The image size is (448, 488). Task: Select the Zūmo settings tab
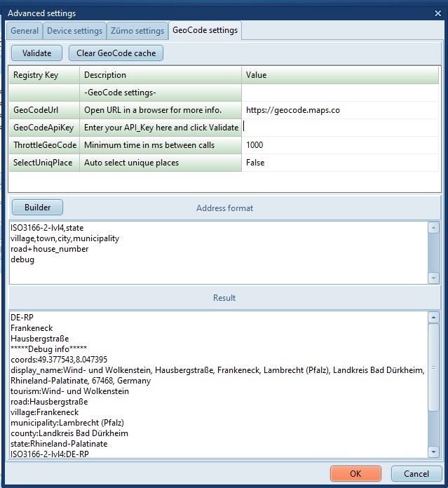(137, 31)
